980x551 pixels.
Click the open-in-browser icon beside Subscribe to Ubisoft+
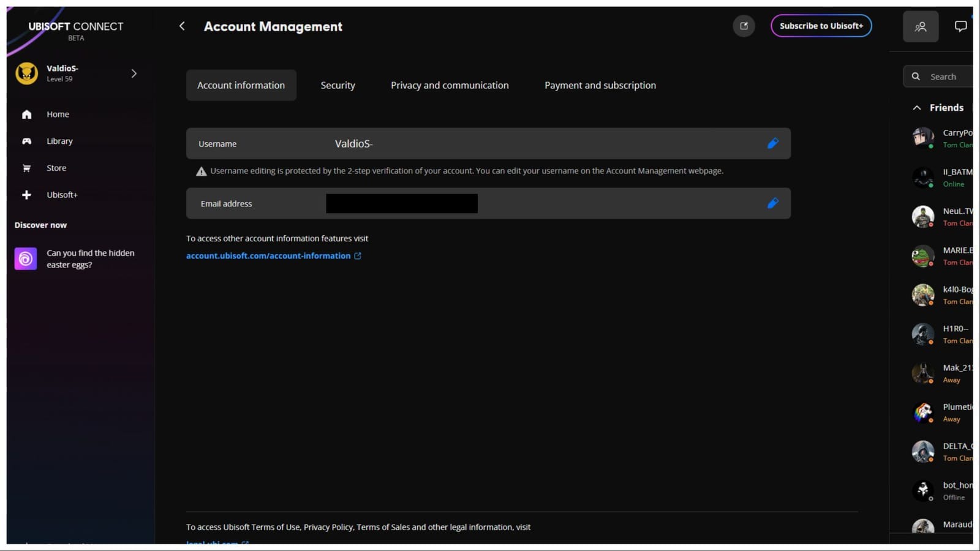[x=744, y=26]
